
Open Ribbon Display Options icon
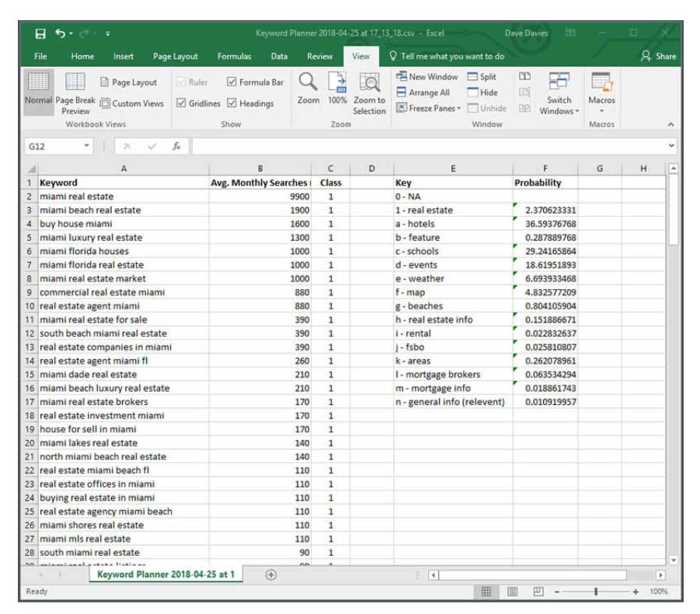click(x=570, y=33)
